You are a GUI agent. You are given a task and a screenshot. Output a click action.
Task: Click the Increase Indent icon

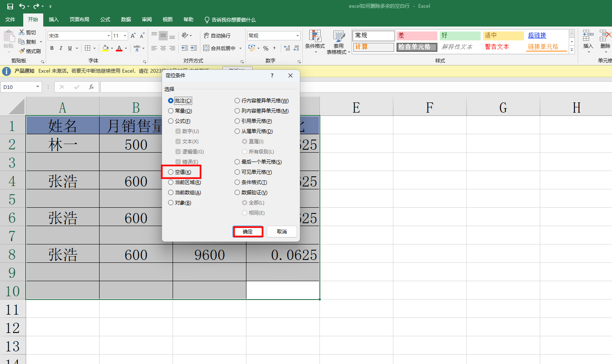[x=194, y=48]
